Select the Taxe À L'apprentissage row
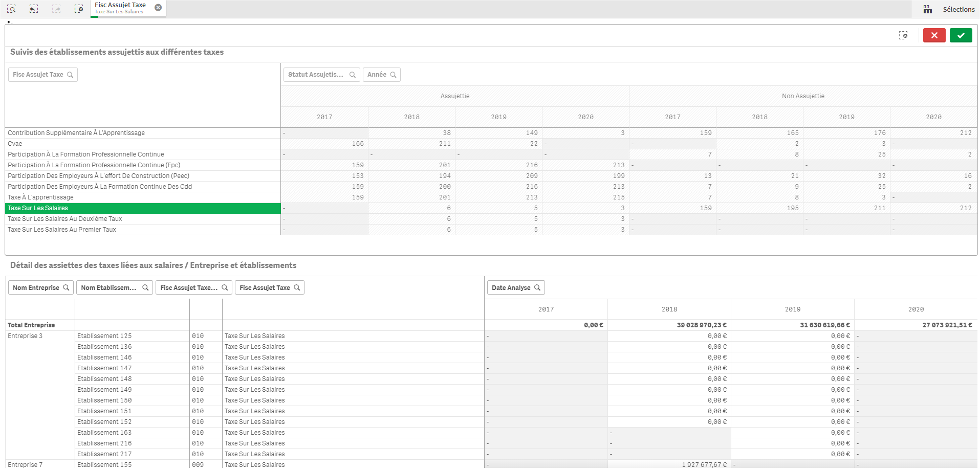 (40, 197)
